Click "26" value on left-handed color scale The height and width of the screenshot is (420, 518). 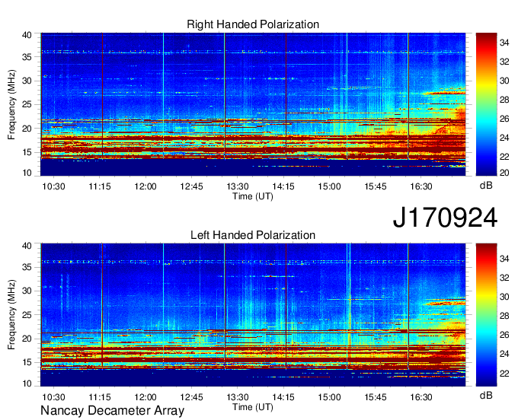tap(504, 336)
